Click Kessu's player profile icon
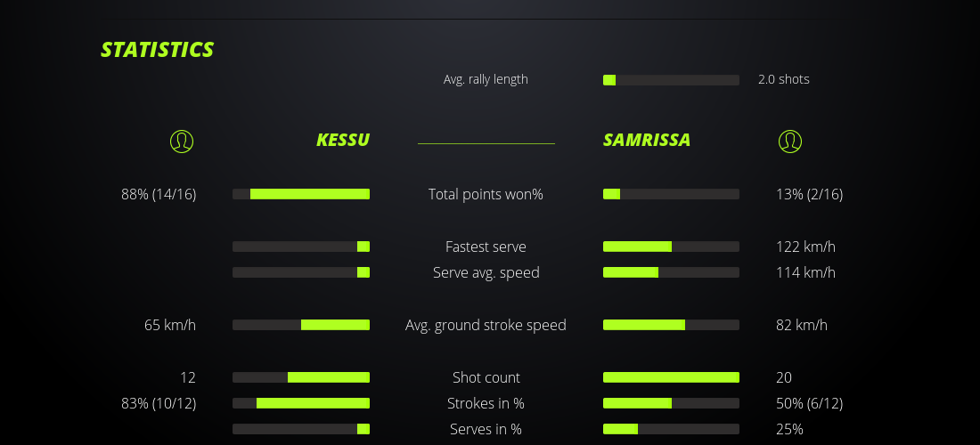Screen dimensions: 980x445 (x=181, y=141)
